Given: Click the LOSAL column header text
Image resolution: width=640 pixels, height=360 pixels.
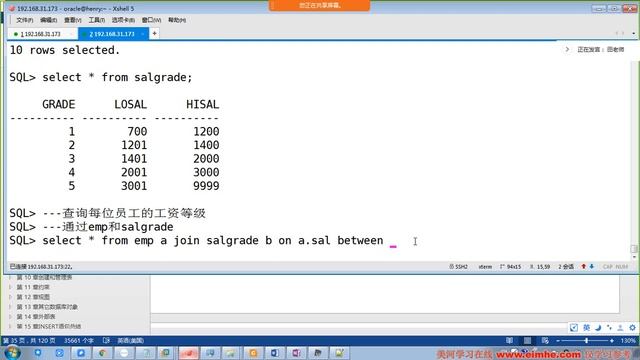Looking at the screenshot, I should pos(131,104).
